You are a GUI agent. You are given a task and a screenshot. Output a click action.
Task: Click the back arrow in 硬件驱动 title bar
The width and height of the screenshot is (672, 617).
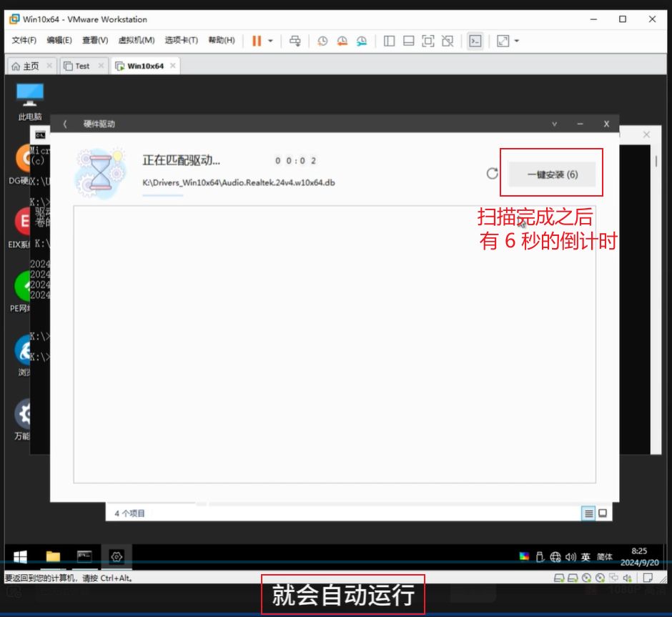coord(65,124)
